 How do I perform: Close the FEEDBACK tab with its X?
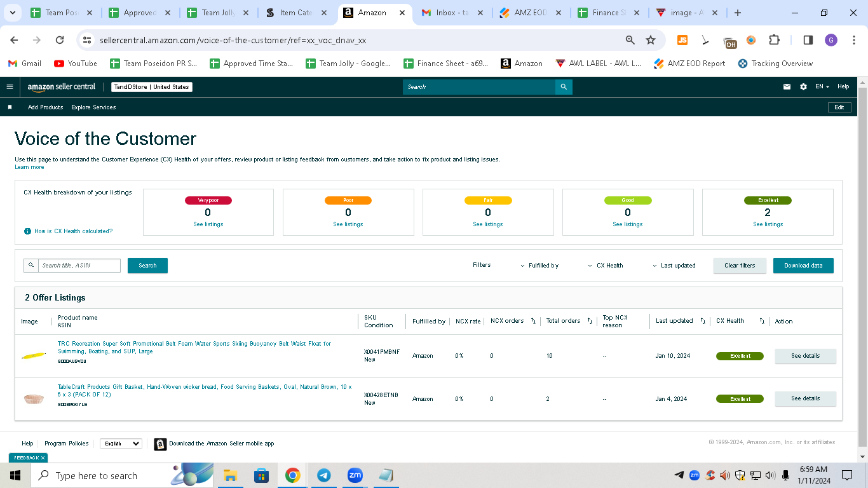pos(43,457)
